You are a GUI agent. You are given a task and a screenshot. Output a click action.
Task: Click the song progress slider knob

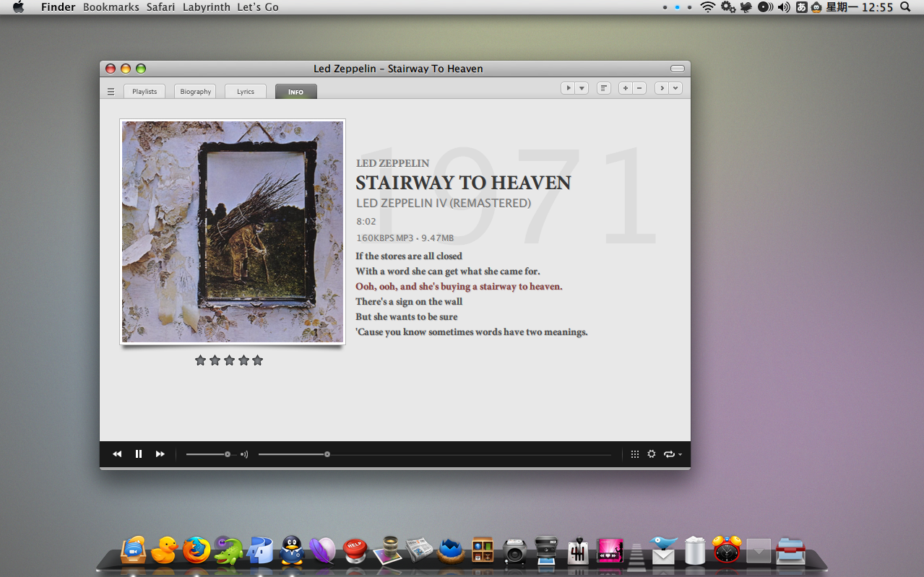coord(327,454)
